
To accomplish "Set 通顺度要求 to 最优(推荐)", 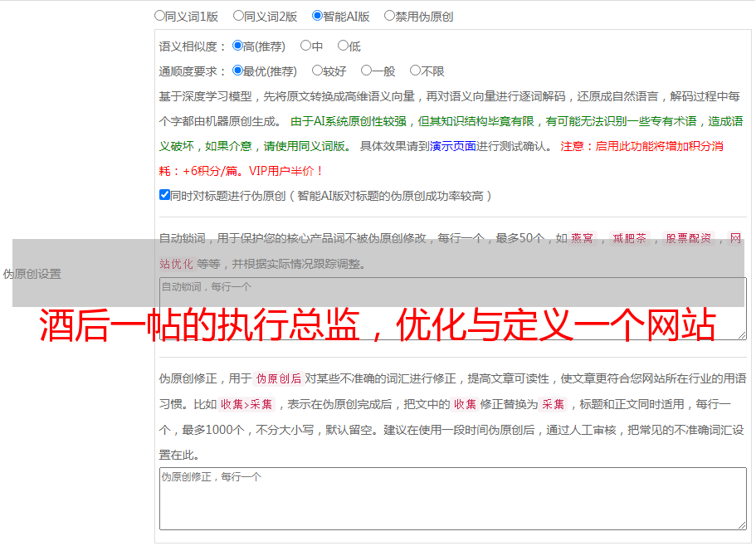I will [x=237, y=71].
